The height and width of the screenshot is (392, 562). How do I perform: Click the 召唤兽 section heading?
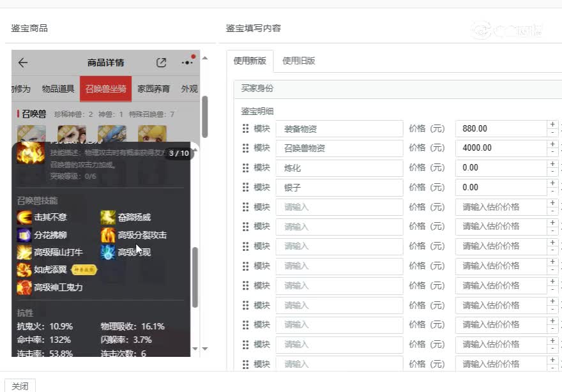(34, 114)
